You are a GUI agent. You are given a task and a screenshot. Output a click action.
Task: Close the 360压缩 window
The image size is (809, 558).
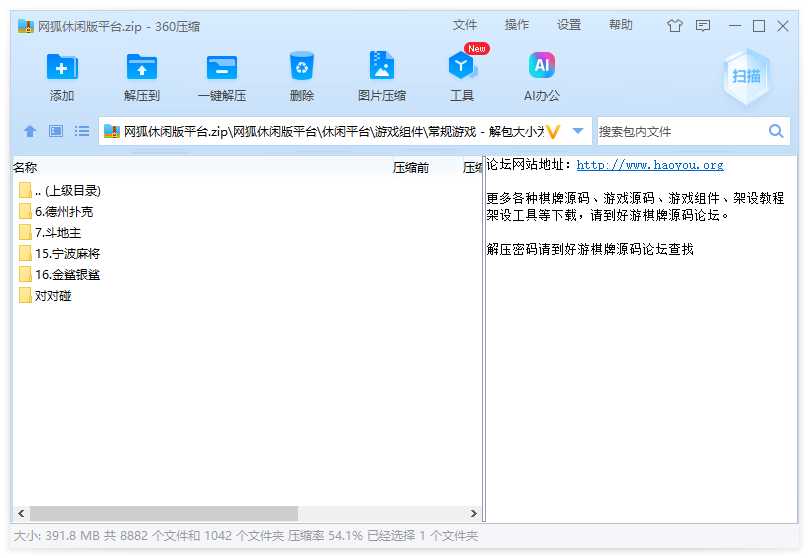coord(783,25)
